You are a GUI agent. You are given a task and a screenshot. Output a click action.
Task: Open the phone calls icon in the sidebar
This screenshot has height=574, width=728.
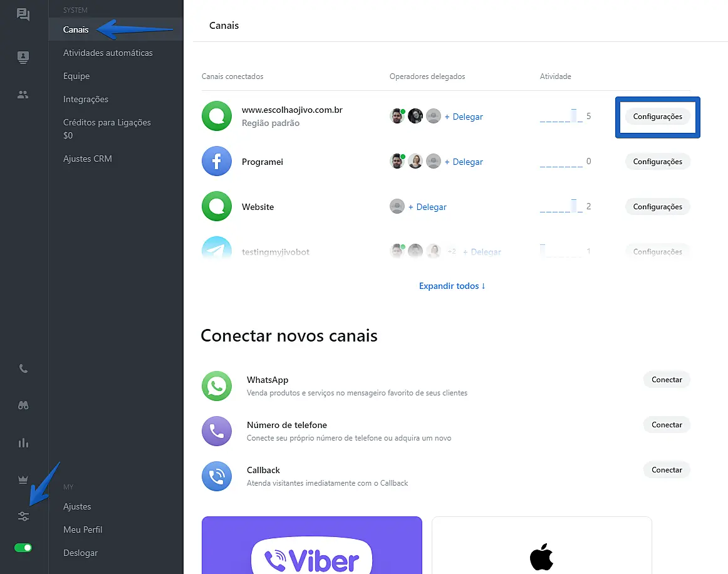point(23,368)
